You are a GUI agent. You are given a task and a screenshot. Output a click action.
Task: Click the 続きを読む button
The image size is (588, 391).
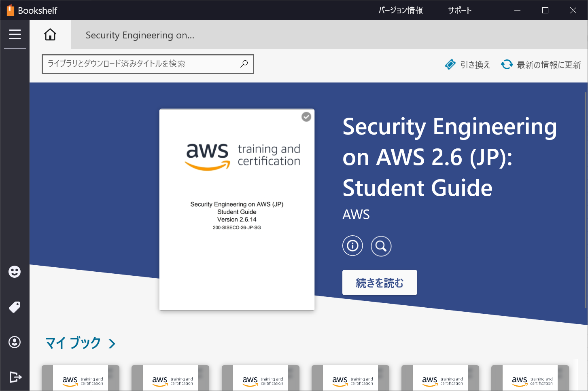pyautogui.click(x=380, y=283)
